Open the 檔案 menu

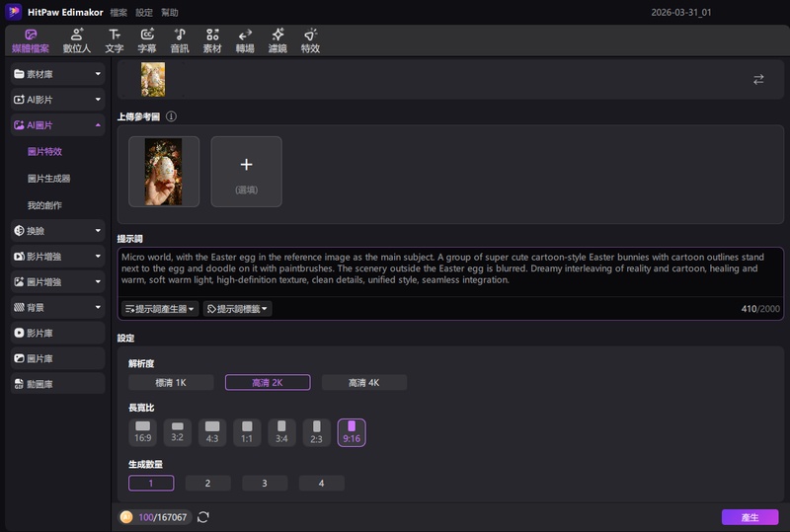pyautogui.click(x=118, y=13)
